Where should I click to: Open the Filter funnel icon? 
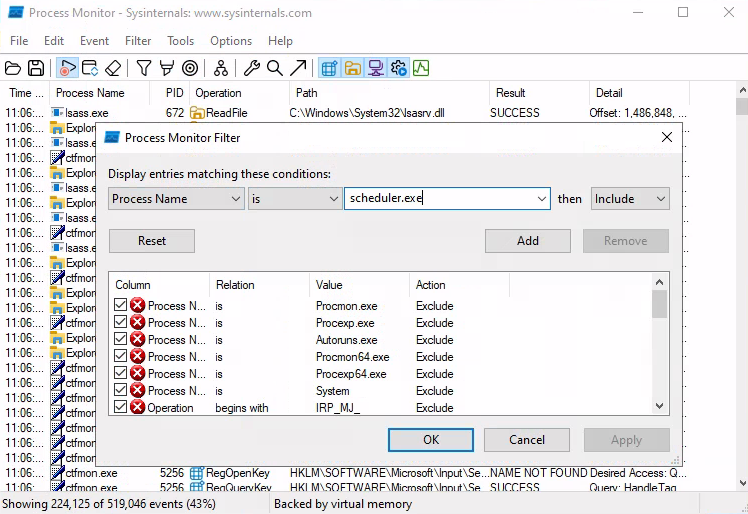(x=144, y=68)
